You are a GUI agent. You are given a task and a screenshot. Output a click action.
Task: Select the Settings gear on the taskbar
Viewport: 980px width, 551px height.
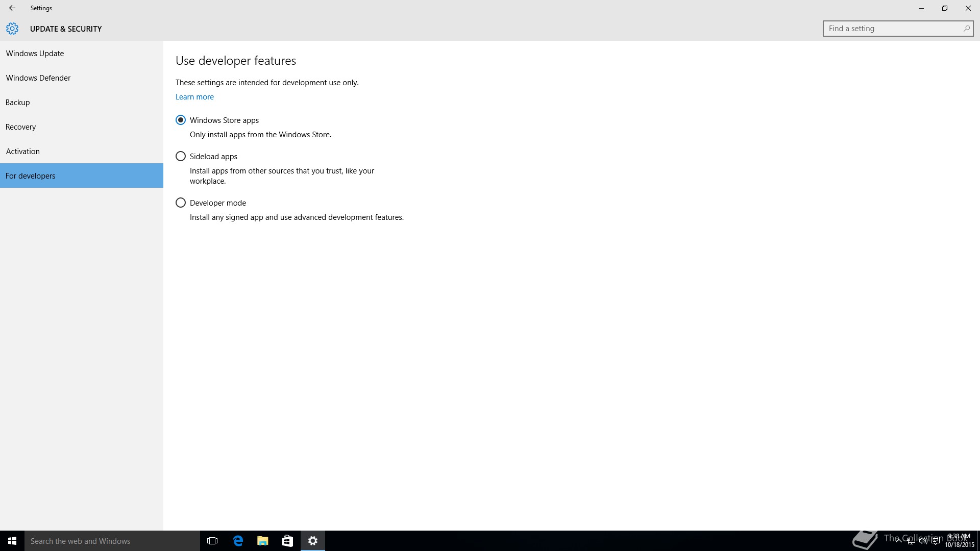[313, 541]
